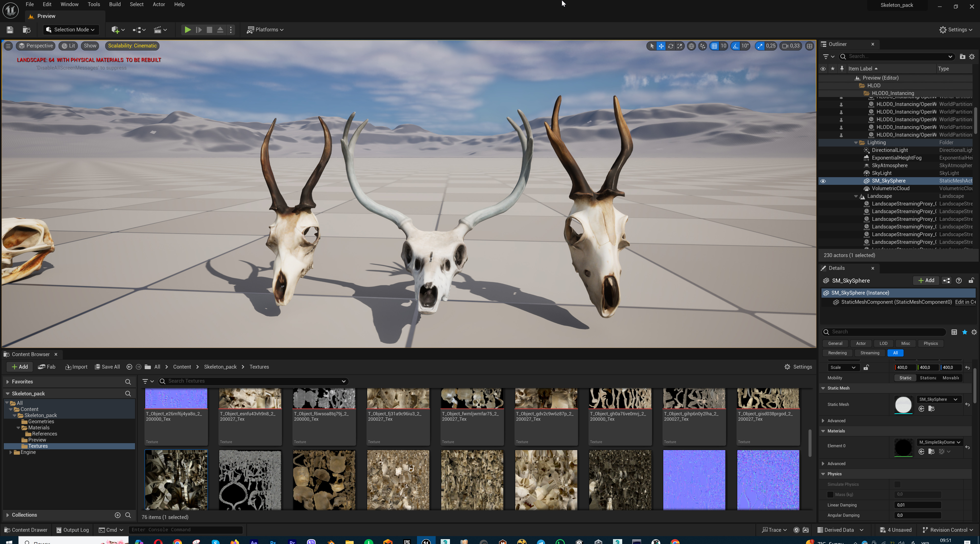Viewport: 980px width, 544px height.
Task: Lock the Scale ratio
Action: (866, 368)
